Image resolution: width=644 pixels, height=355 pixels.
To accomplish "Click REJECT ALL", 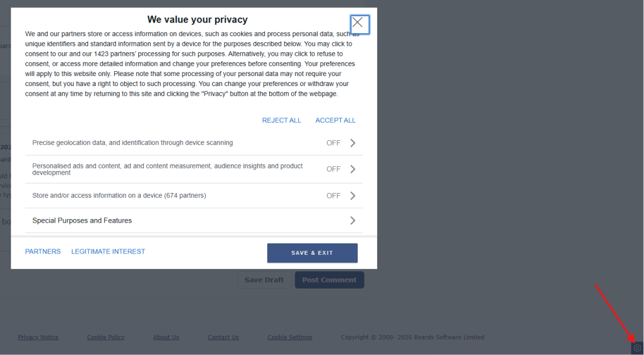I will tap(282, 121).
